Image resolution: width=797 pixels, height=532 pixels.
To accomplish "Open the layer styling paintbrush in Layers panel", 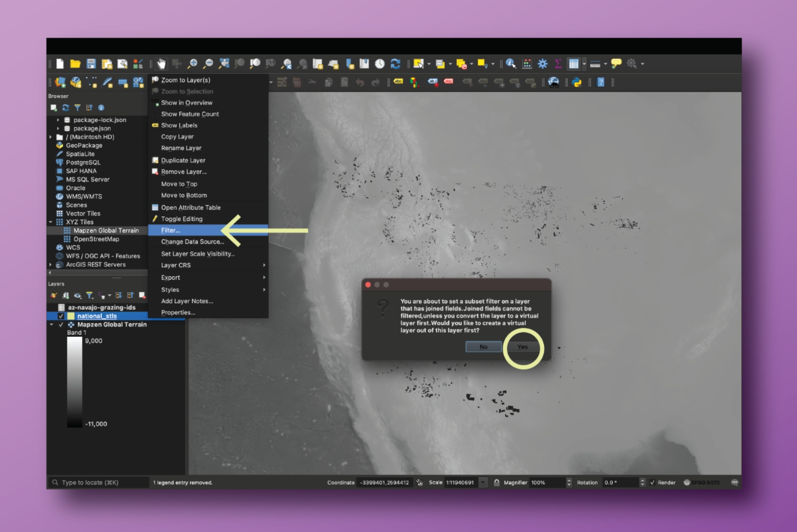I will pyautogui.click(x=54, y=295).
